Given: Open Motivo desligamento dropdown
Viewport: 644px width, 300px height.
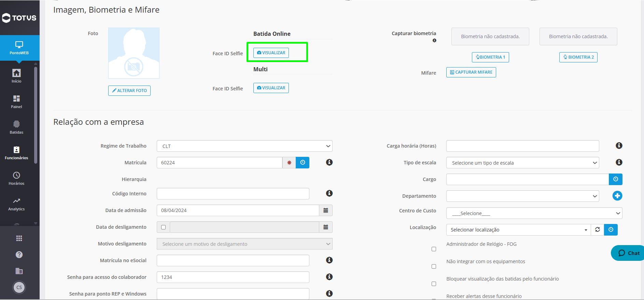Looking at the screenshot, I should pos(244,244).
